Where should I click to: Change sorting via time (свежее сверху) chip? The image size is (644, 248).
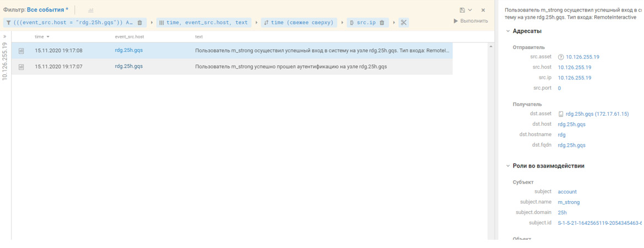[299, 23]
